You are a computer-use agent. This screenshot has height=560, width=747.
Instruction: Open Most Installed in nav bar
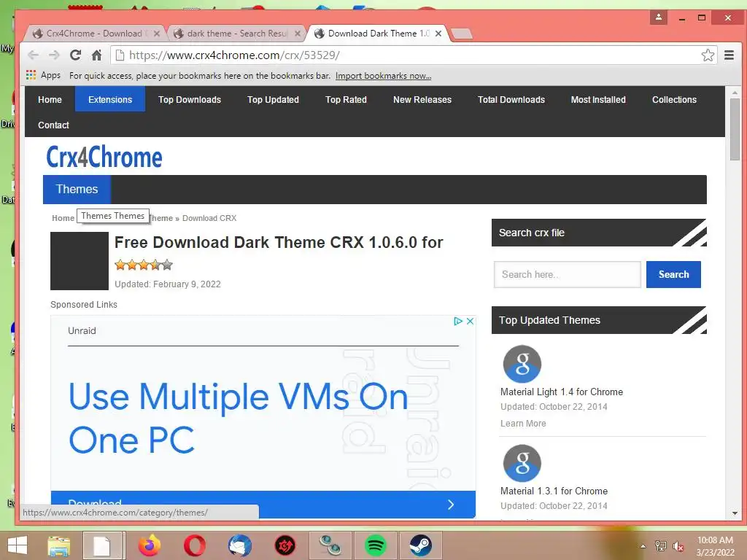click(598, 99)
